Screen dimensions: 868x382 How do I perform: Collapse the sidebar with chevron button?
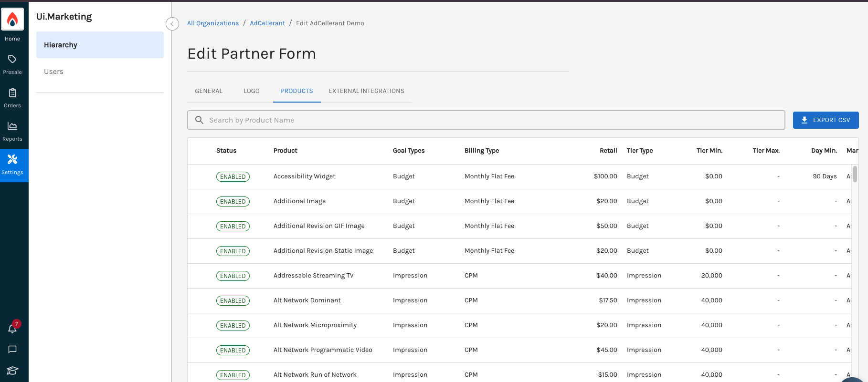click(172, 24)
